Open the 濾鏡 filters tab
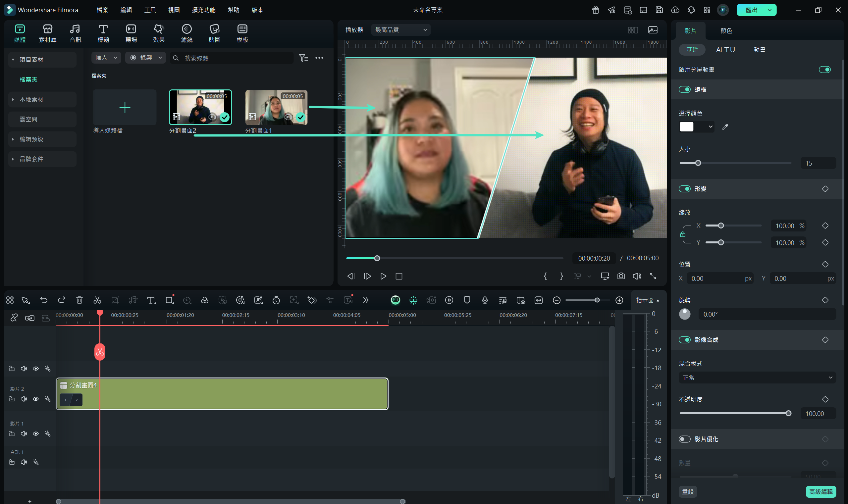This screenshot has height=504, width=848. (187, 33)
